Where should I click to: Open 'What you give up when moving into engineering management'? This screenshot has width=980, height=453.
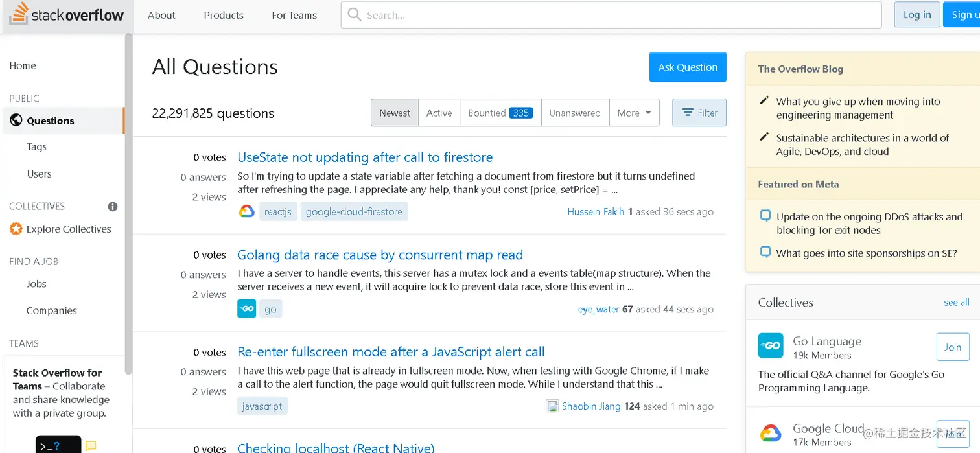[858, 108]
